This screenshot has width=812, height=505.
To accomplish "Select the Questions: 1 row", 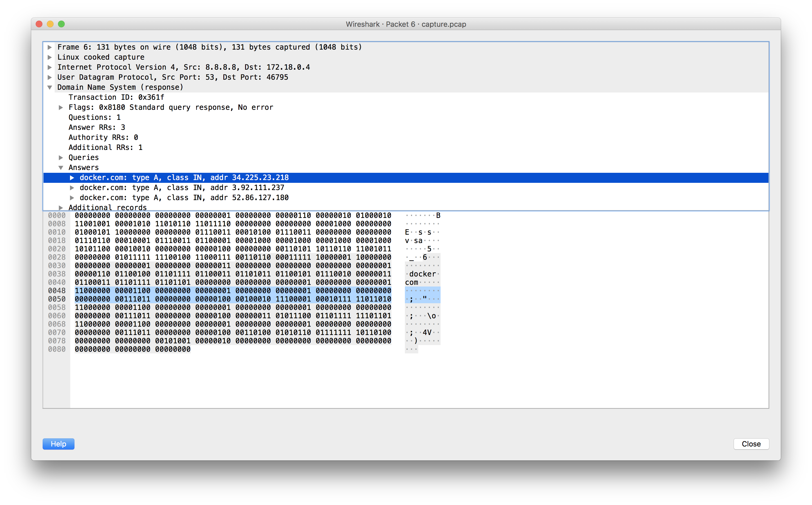I will (95, 117).
